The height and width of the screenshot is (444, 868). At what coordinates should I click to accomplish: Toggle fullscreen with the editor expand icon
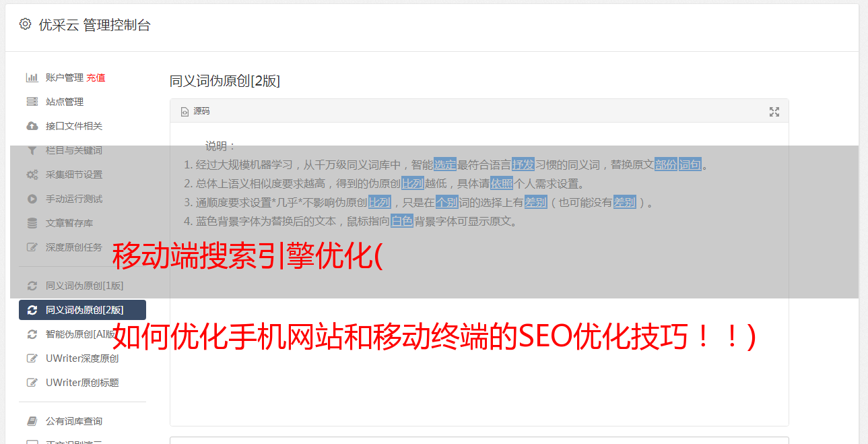tap(774, 112)
